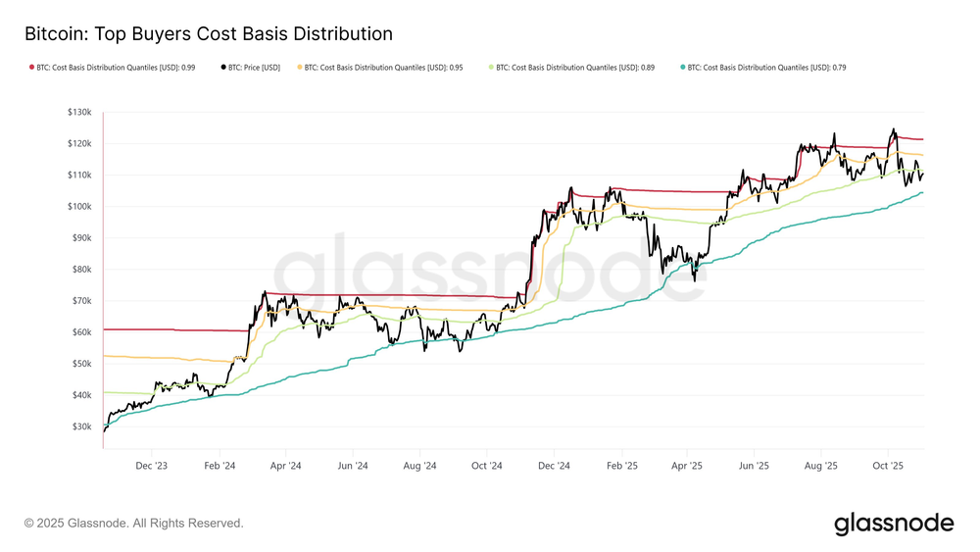Toggle the 0.95 quantile series legend label
980x552 pixels.
(x=392, y=68)
